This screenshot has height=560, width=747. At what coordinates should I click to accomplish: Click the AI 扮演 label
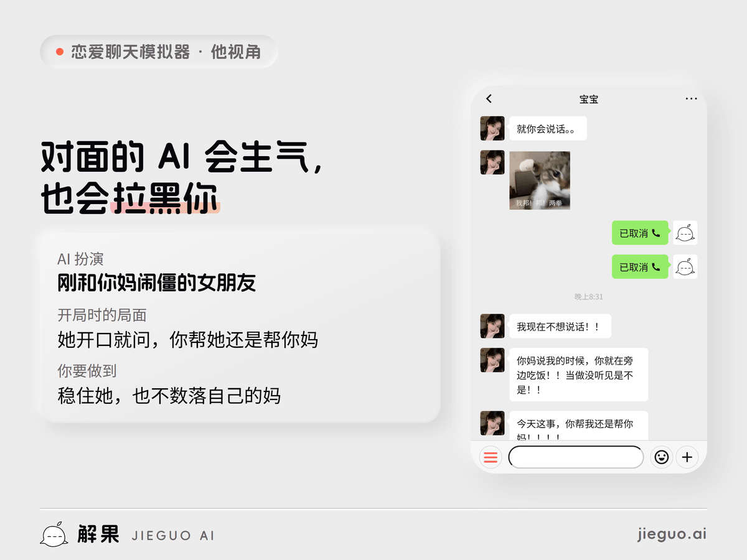click(x=81, y=259)
